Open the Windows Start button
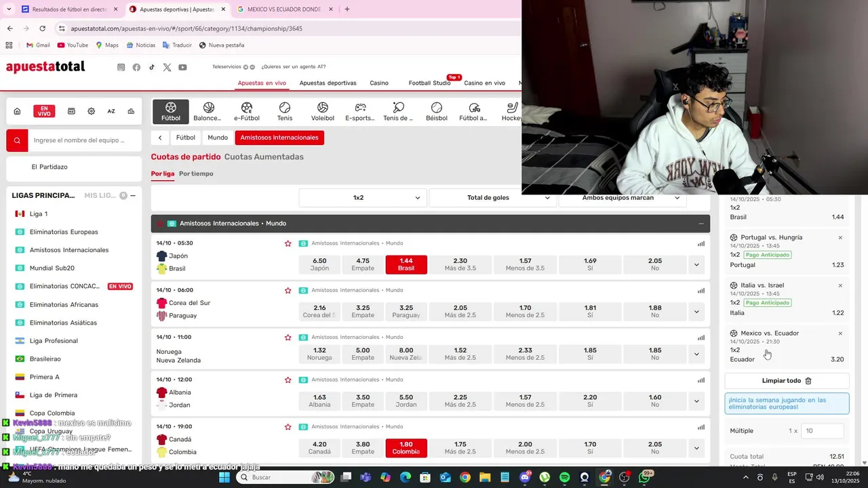 (225, 477)
